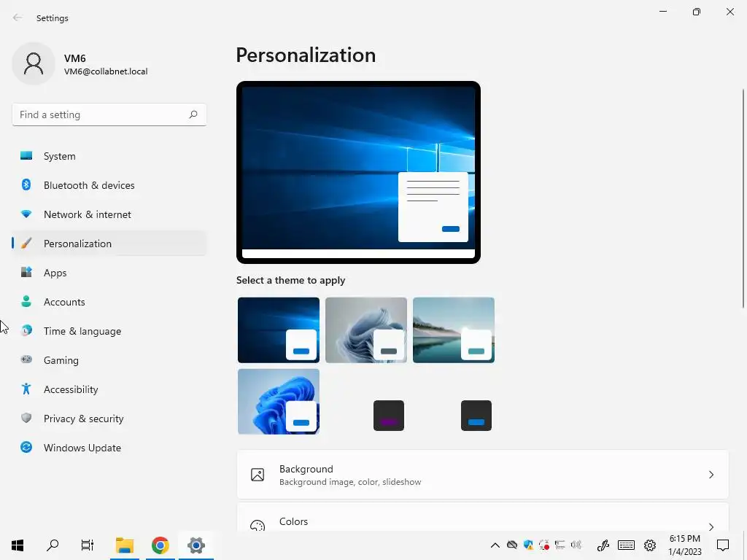The height and width of the screenshot is (560, 747).
Task: Open the notification center icon
Action: [723, 545]
